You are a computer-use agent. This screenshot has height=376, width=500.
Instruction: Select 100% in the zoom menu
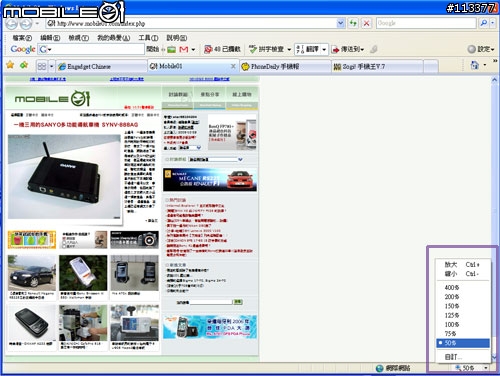(x=463, y=324)
